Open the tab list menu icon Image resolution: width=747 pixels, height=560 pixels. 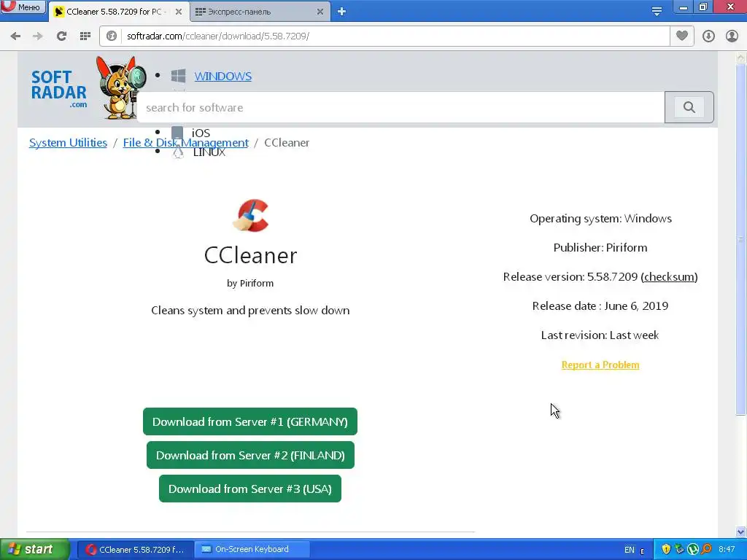pyautogui.click(x=657, y=12)
